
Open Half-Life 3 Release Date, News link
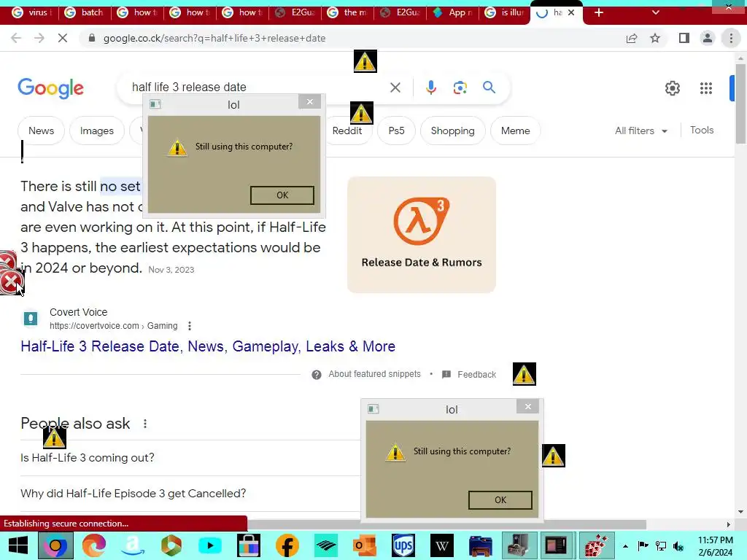(208, 346)
